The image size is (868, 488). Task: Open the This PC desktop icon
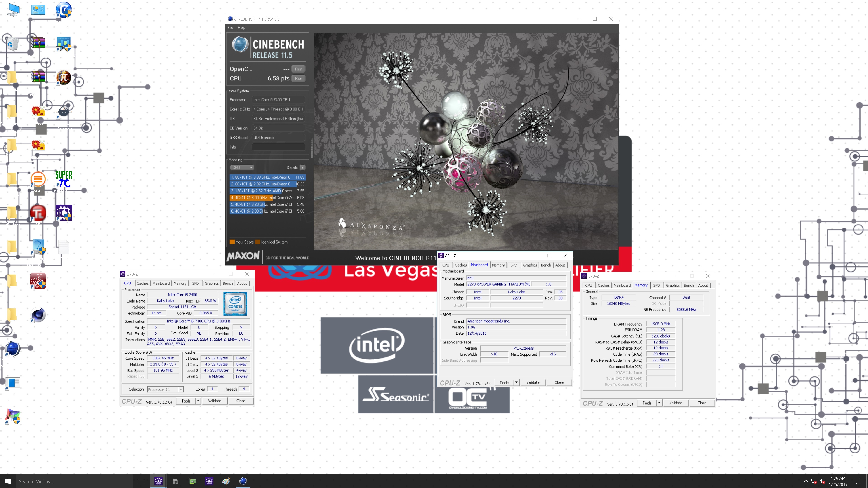coord(13,10)
